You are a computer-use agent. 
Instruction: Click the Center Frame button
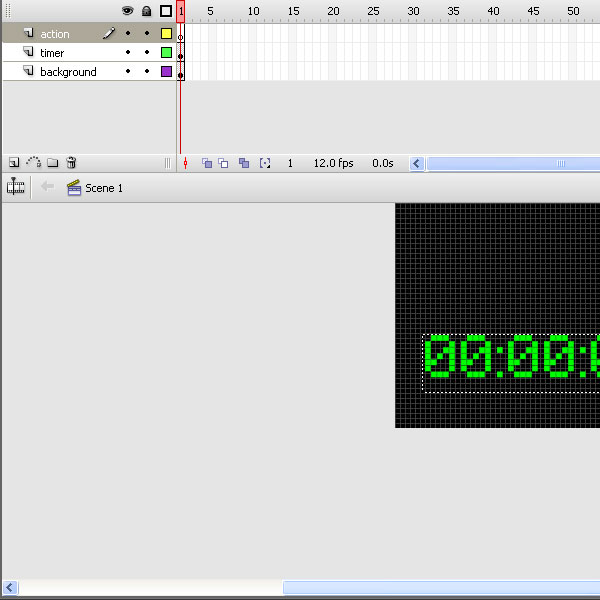click(186, 163)
